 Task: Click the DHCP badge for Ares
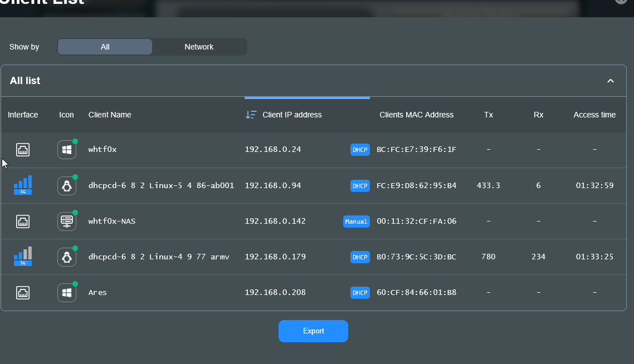tap(360, 293)
